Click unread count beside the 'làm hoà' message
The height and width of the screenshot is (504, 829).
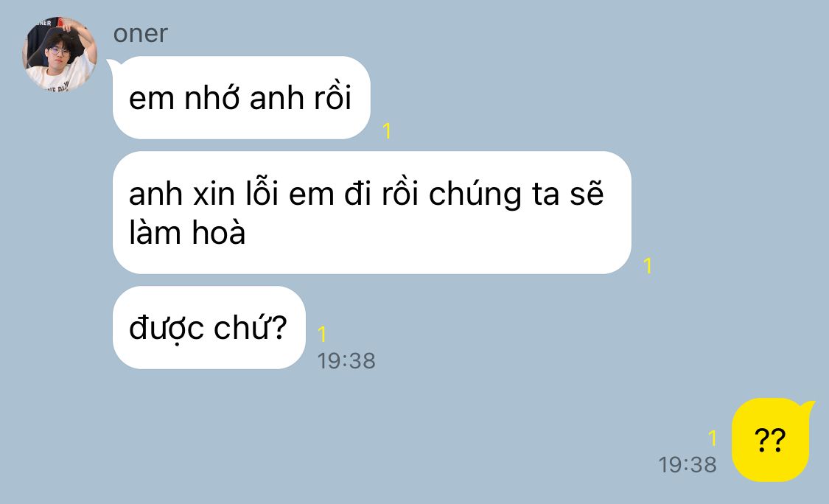click(x=648, y=265)
